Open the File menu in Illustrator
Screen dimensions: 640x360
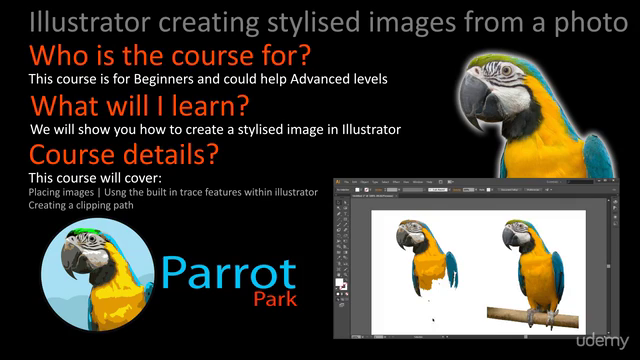[x=346, y=182]
